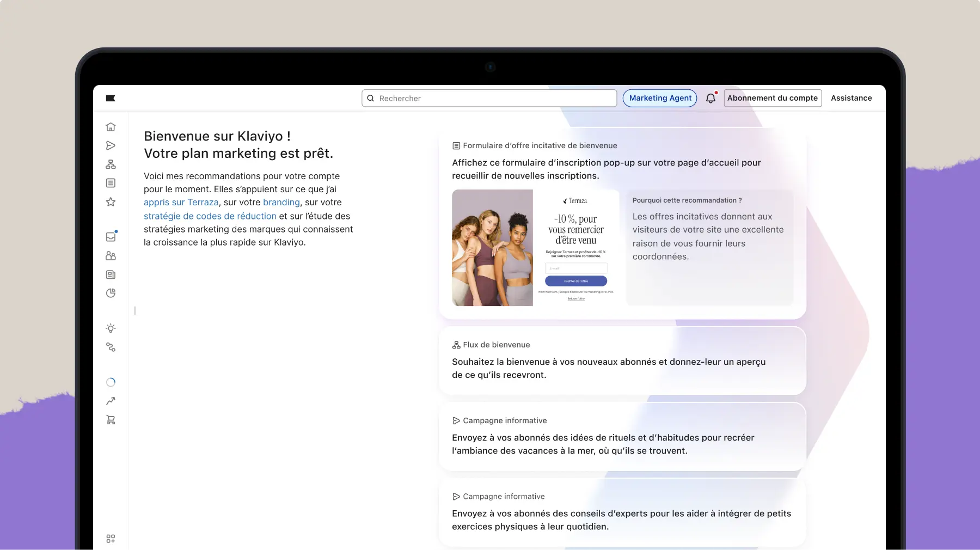Image resolution: width=980 pixels, height=550 pixels.
Task: Open the Flows hierarchy icon in sidebar
Action: point(111,164)
